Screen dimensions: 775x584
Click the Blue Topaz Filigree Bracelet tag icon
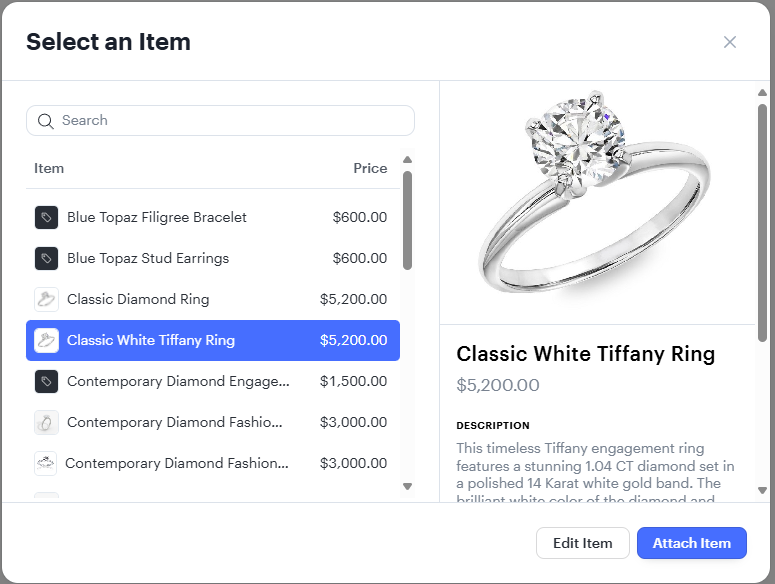coord(46,217)
